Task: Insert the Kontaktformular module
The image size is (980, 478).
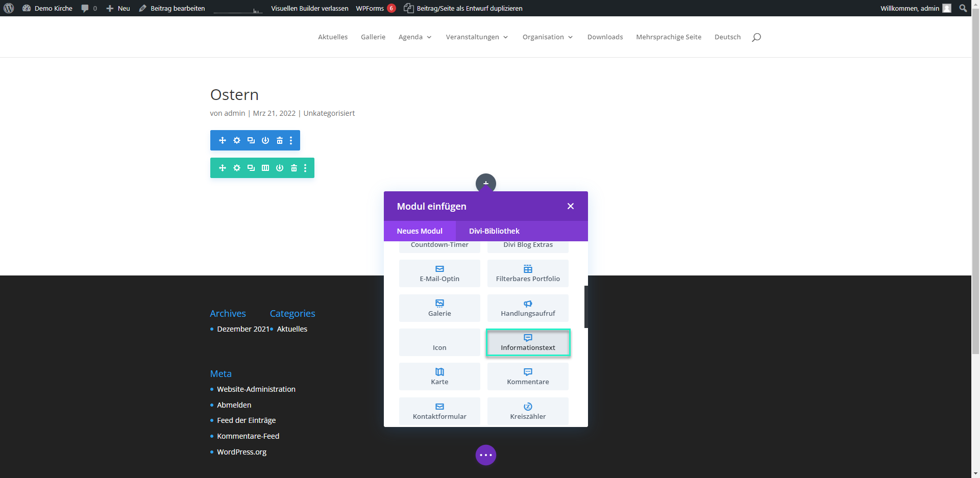Action: tap(439, 411)
